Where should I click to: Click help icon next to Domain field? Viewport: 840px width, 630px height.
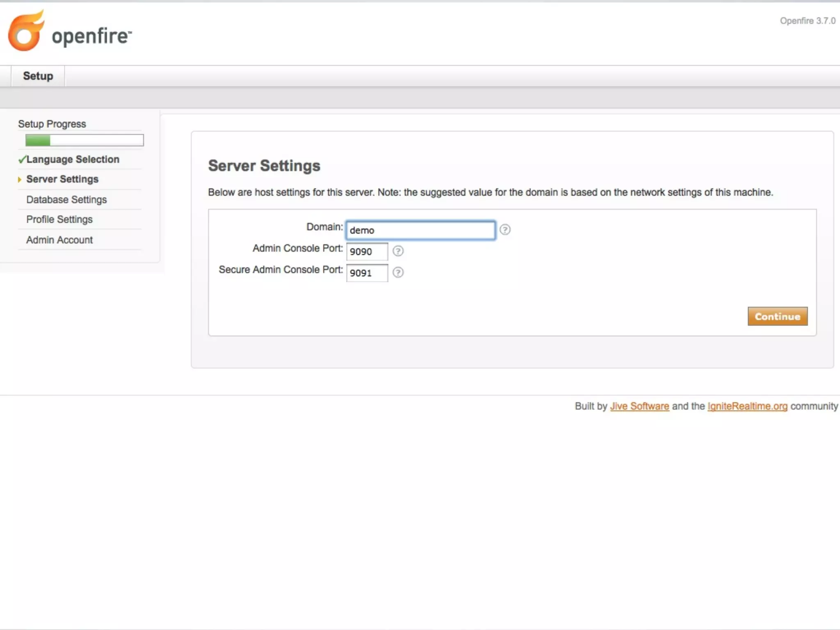click(x=505, y=230)
